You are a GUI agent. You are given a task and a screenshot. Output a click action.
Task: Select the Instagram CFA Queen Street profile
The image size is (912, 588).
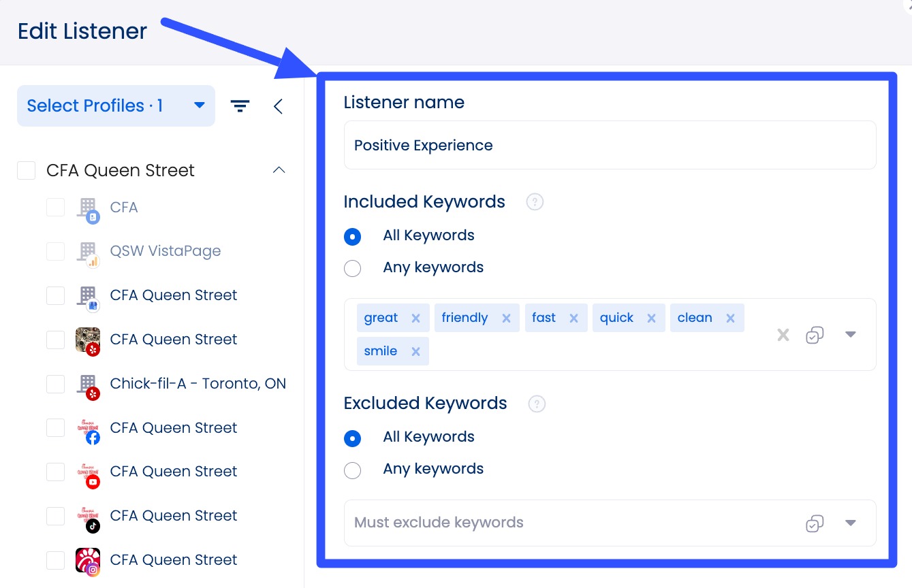coord(56,560)
